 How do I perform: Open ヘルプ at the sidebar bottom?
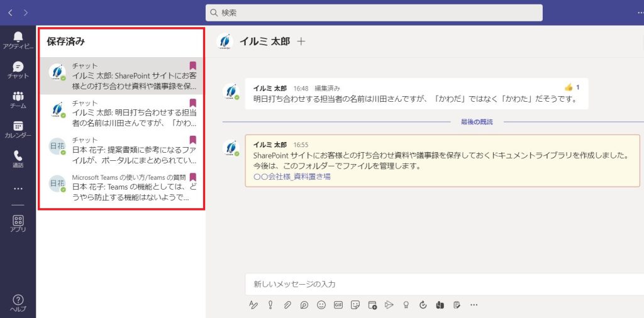point(18,303)
